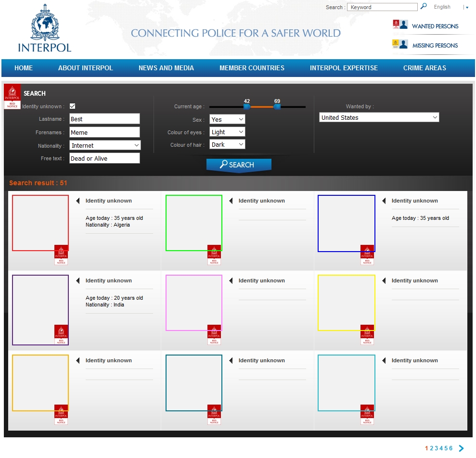Viewport: 476px width, 458px height.
Task: Click arrow beside dark teal result's Identity unknown
Action: [x=231, y=360]
